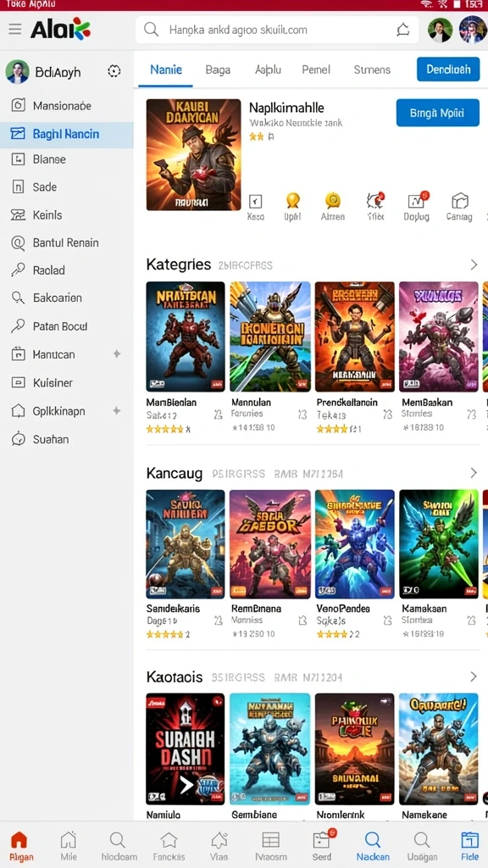Click the Bingit Nplid button
Image resolution: width=488 pixels, height=868 pixels.
click(x=438, y=113)
